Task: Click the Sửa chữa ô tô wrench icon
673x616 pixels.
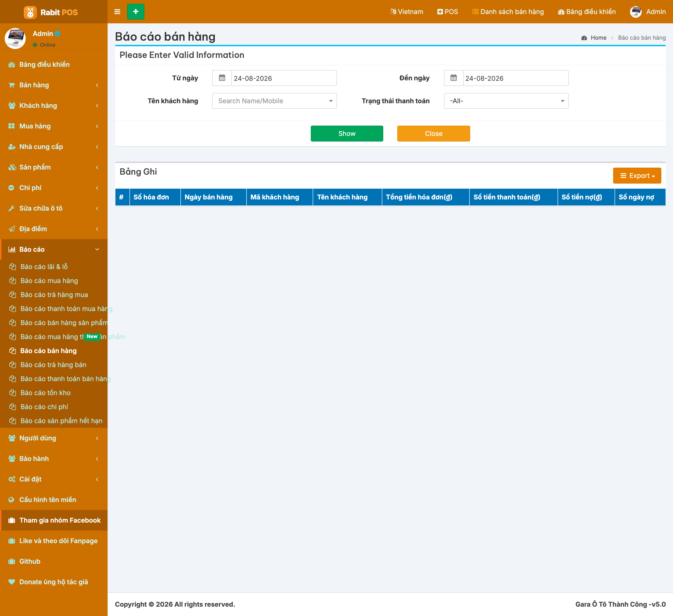Action: 12,209
